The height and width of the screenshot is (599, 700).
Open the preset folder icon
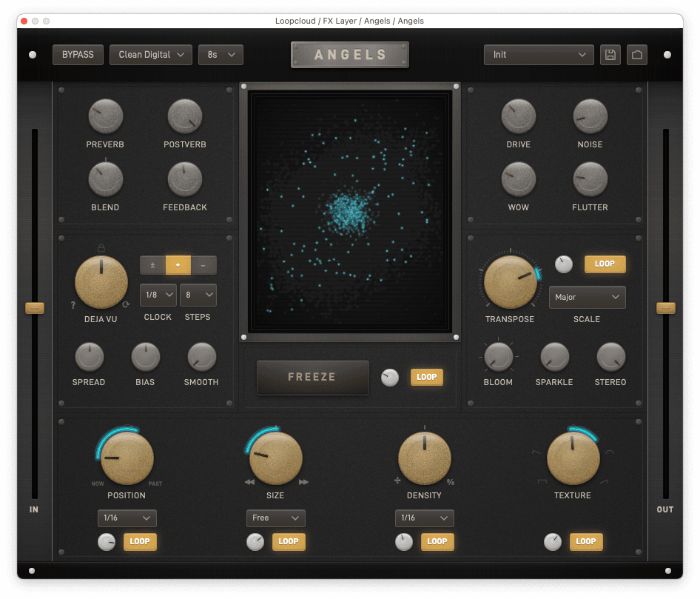tap(636, 55)
